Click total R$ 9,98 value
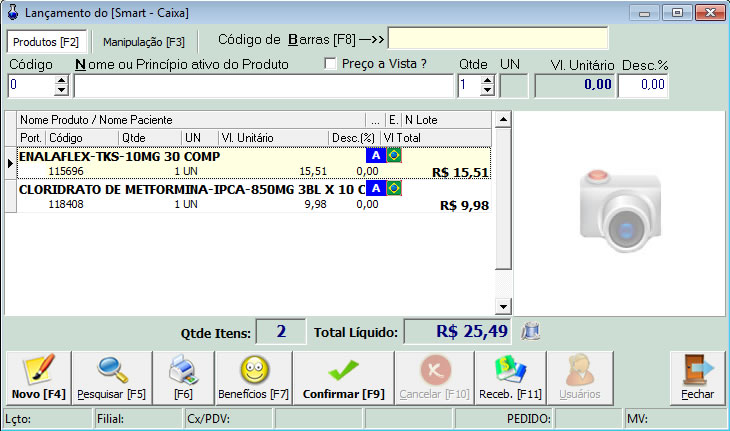730x431 pixels. [464, 206]
